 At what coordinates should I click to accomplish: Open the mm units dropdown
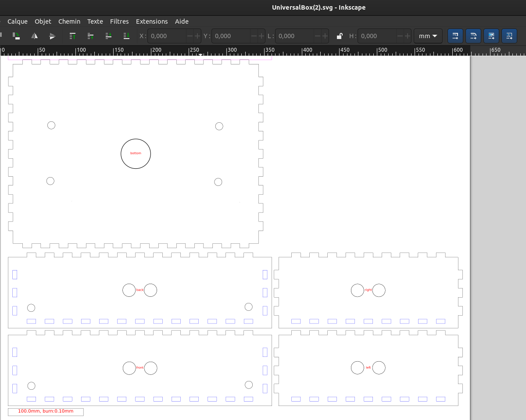click(x=428, y=36)
